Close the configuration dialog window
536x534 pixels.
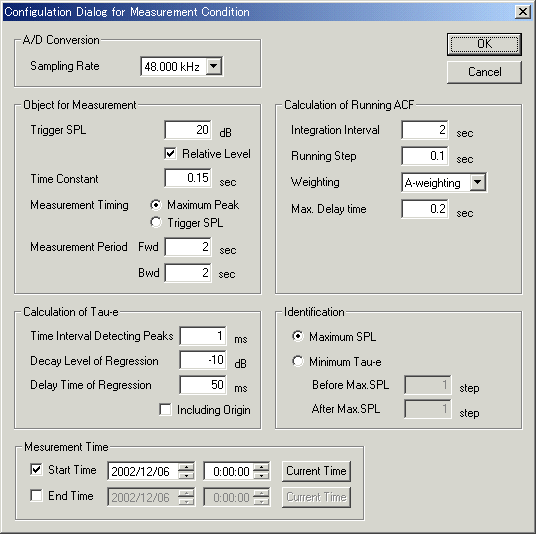click(x=523, y=12)
